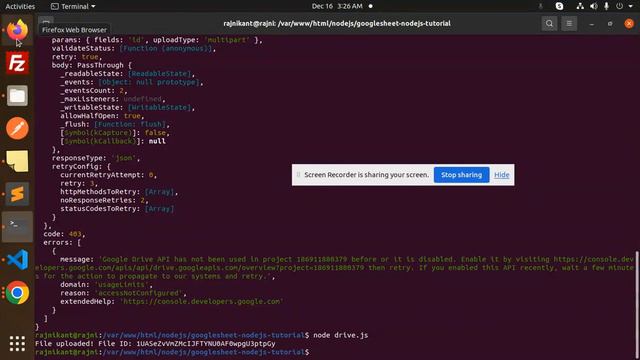The image size is (640, 360).
Task: Stop sharing the screen
Action: tap(461, 175)
